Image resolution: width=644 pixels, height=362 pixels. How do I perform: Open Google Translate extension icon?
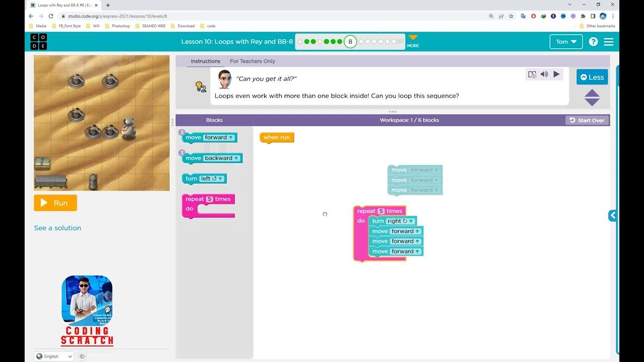tap(523, 16)
